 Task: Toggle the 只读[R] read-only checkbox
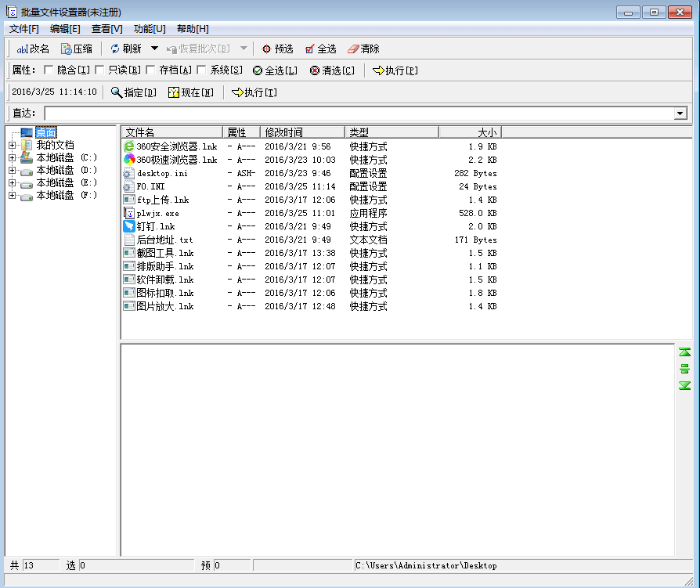coord(99,70)
